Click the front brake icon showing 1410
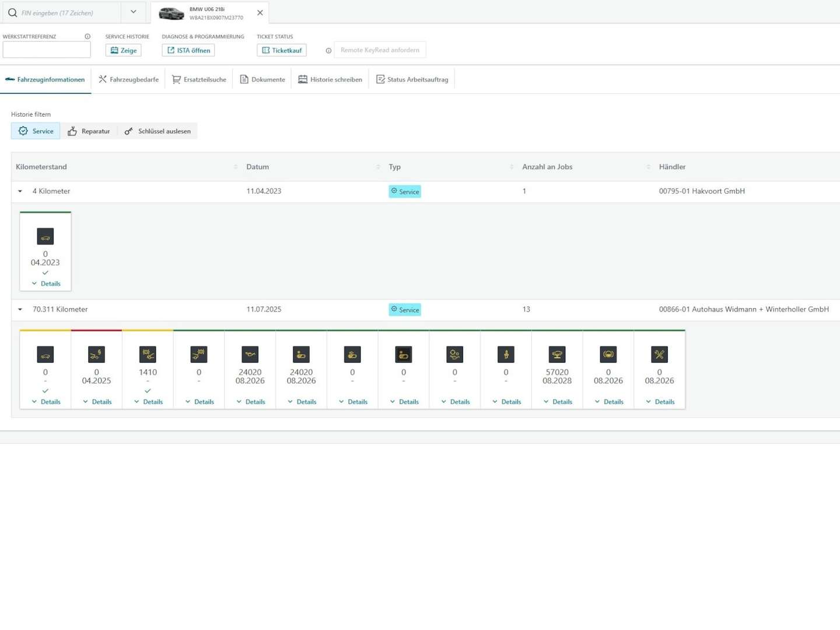 [x=148, y=354]
